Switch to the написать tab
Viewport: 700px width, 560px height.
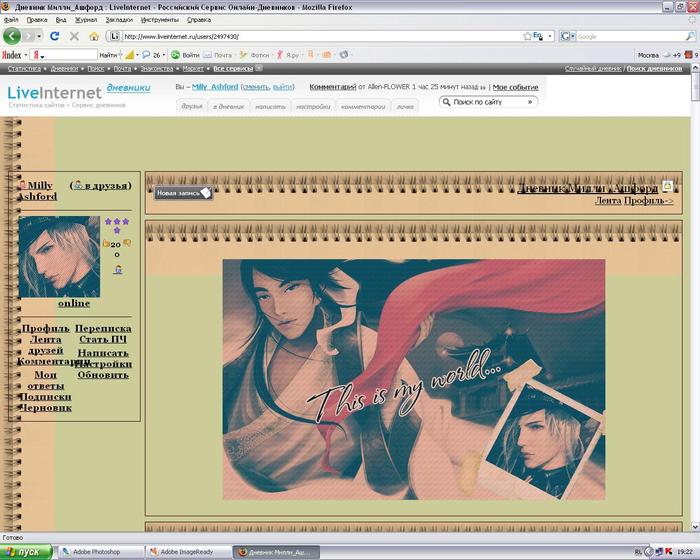tap(270, 107)
